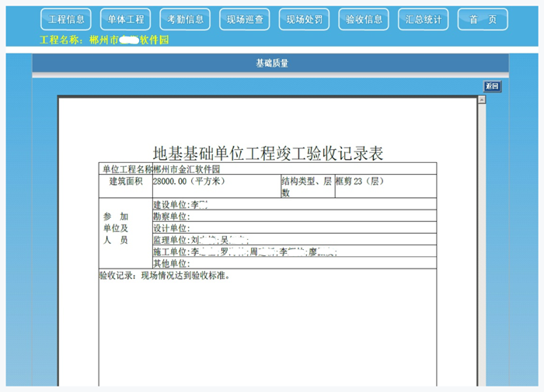Click the document's vertical scrollbar track
Viewport: 544px width, 392px height.
click(x=481, y=248)
